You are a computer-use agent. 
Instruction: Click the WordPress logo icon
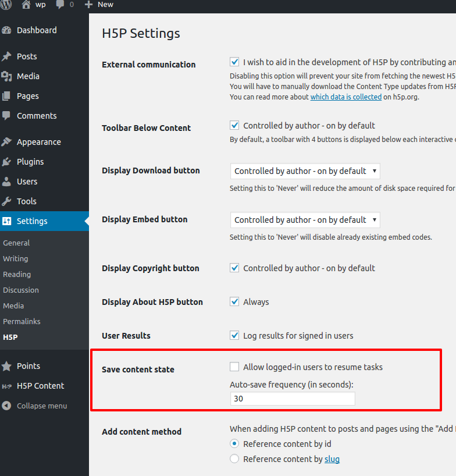click(6, 4)
